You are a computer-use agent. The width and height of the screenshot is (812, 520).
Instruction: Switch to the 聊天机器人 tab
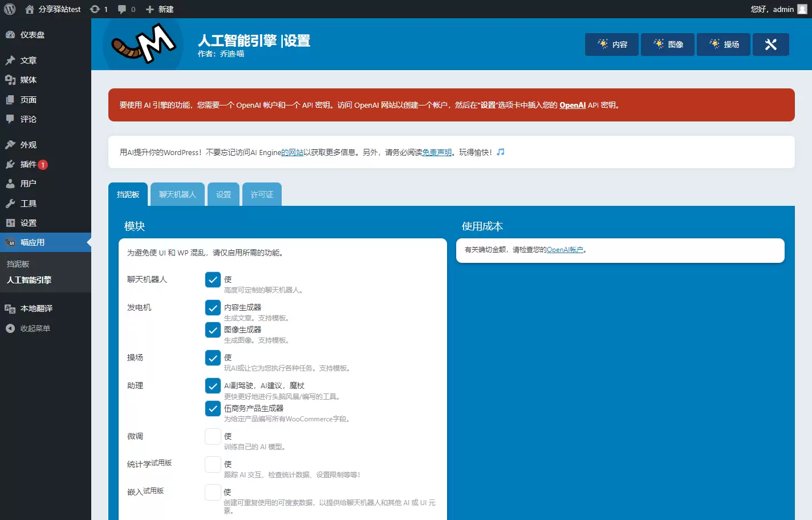(x=177, y=194)
